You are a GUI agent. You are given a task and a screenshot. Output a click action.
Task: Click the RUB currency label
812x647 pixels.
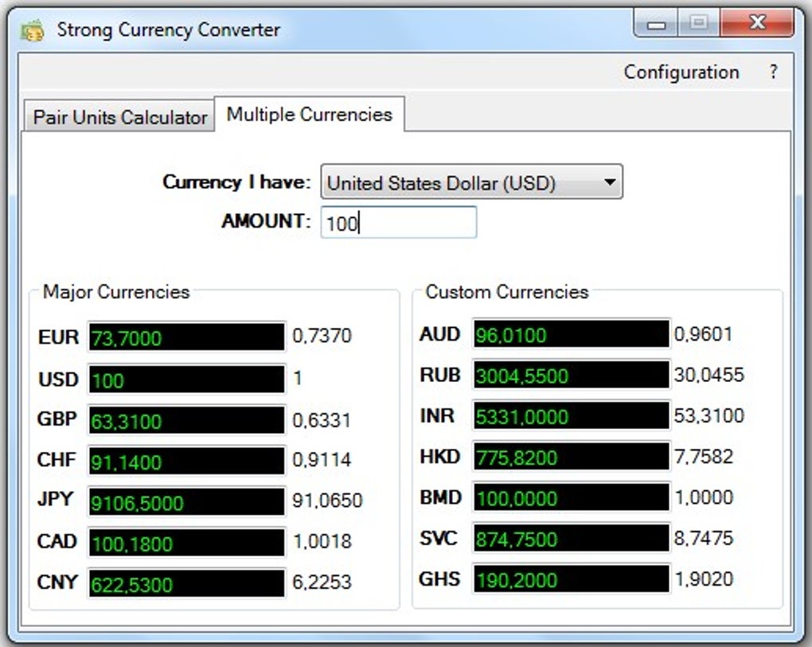[439, 375]
